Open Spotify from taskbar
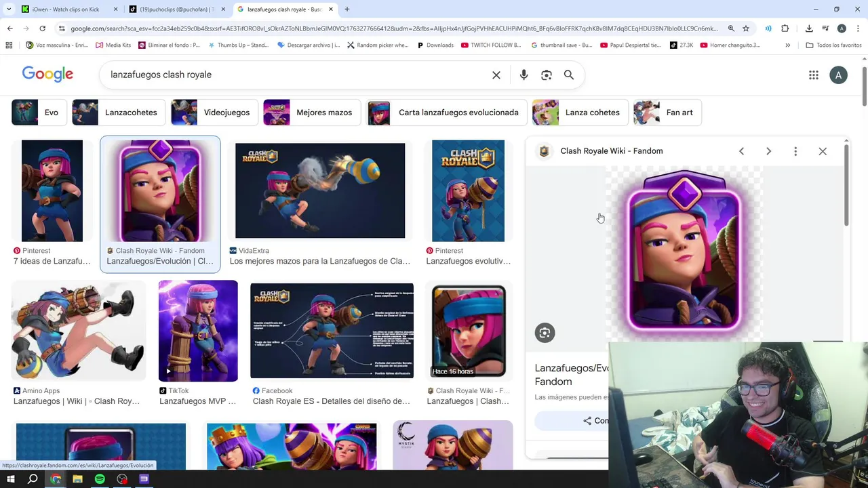 (100, 479)
